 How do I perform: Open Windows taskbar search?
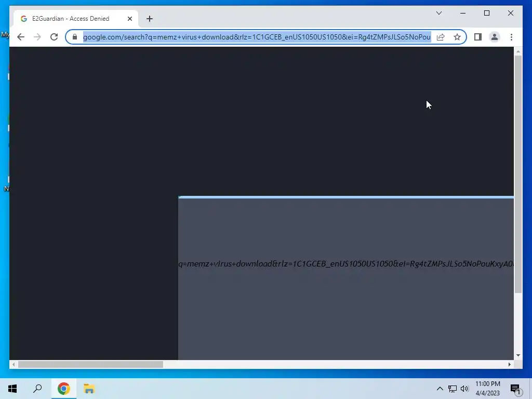[37, 389]
